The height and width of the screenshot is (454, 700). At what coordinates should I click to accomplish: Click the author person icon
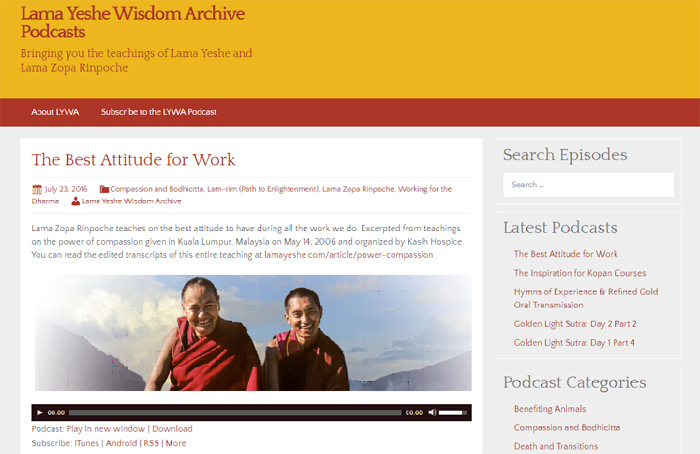pyautogui.click(x=75, y=201)
